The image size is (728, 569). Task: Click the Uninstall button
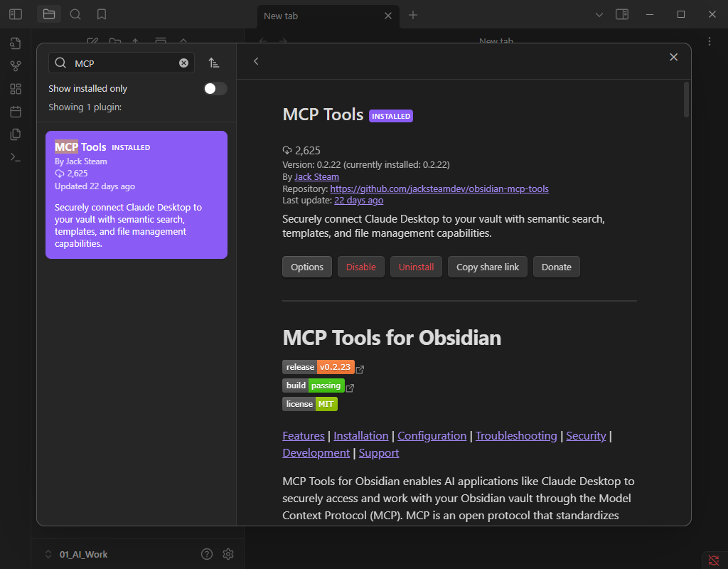(416, 267)
